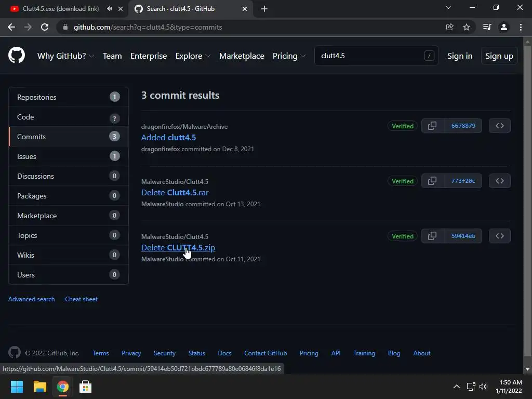532x399 pixels.
Task: Open the Team header link
Action: pos(112,56)
